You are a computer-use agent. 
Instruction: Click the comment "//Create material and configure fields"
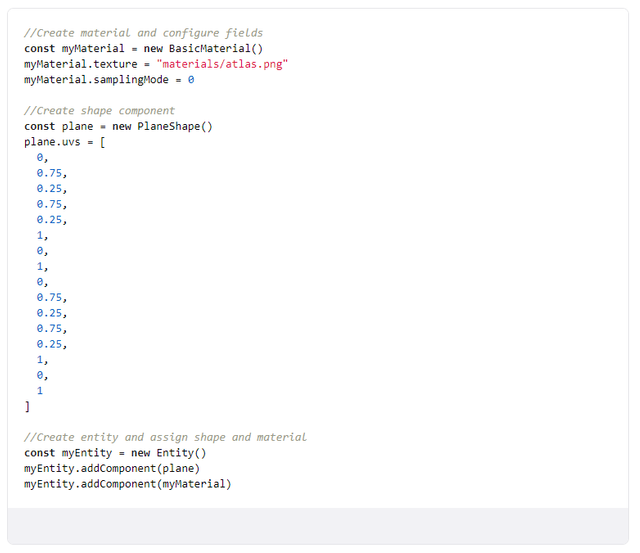point(143,33)
